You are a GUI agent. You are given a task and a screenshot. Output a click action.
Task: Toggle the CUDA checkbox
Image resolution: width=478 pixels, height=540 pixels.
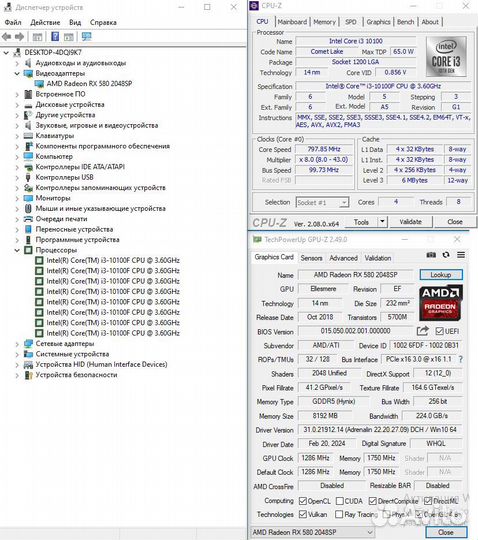(x=339, y=501)
